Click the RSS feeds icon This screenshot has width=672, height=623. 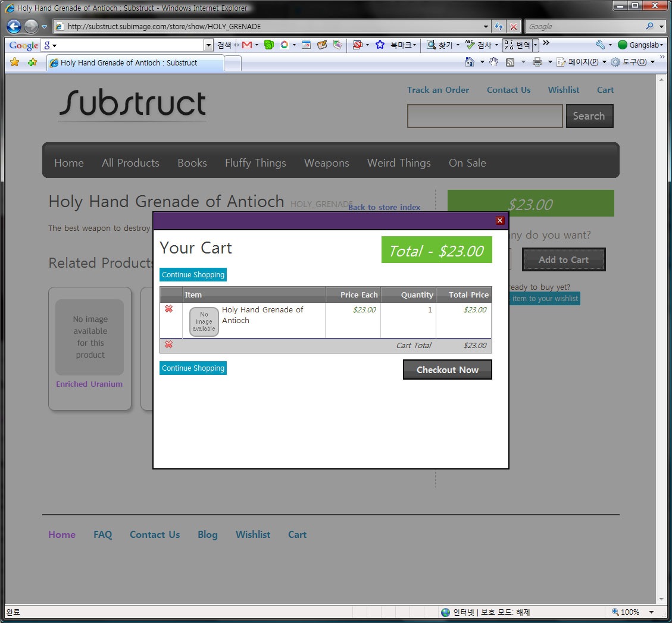(510, 62)
